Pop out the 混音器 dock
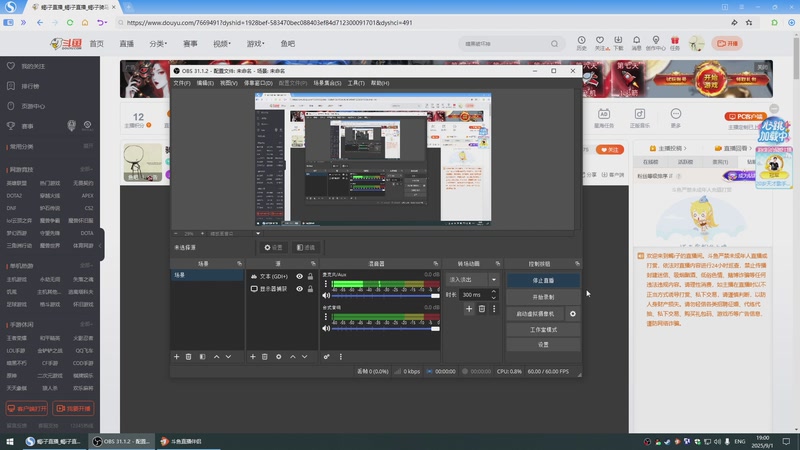The height and width of the screenshot is (450, 800). 435,264
